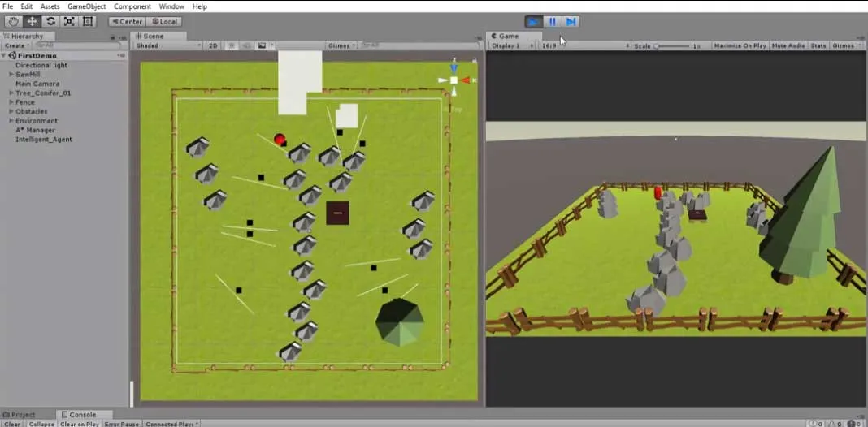Image resolution: width=868 pixels, height=427 pixels.
Task: Toggle 2D mode in Scene view
Action: pos(213,46)
